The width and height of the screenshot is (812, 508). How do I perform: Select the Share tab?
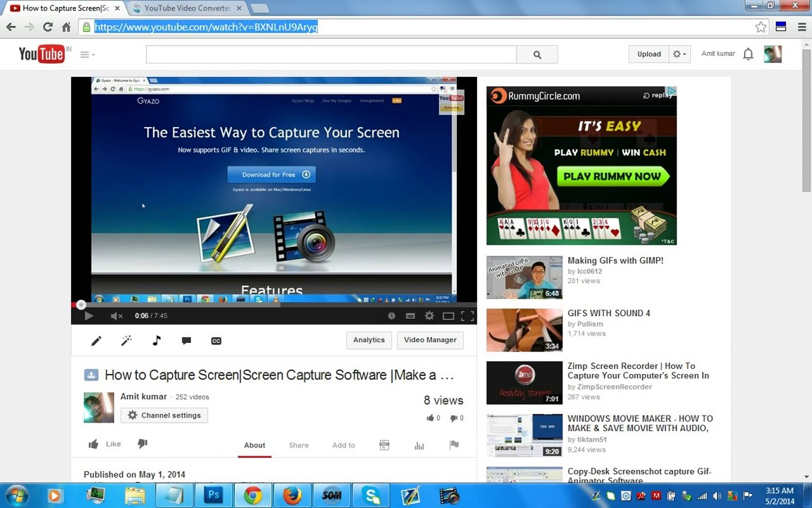click(299, 445)
